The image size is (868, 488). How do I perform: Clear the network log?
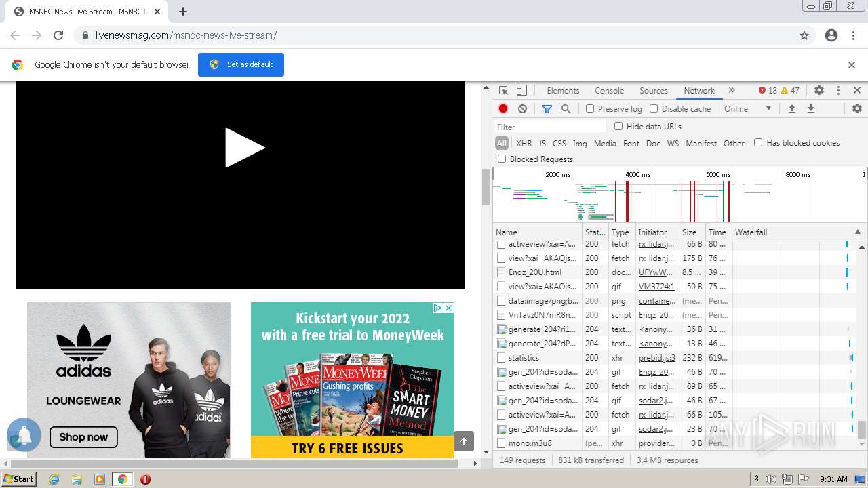522,108
